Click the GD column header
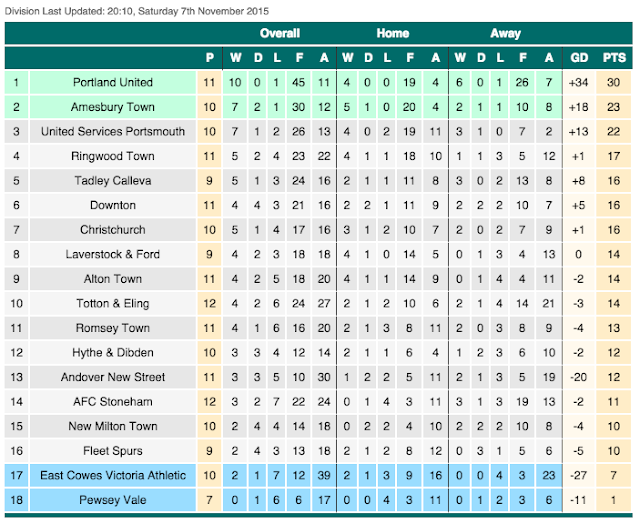The height and width of the screenshot is (524, 640). tap(579, 58)
